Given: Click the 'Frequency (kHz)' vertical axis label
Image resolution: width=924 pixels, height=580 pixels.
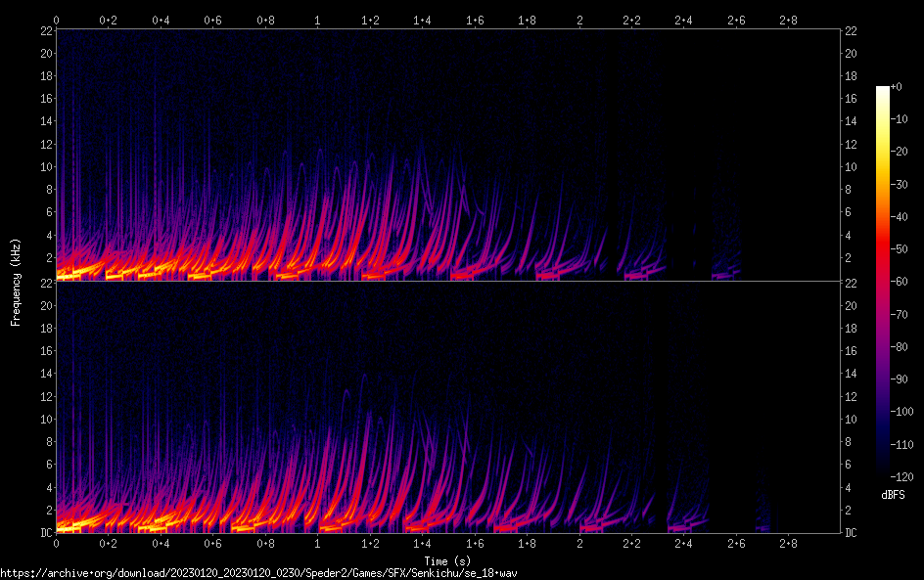Looking at the screenshot, I should tap(16, 282).
